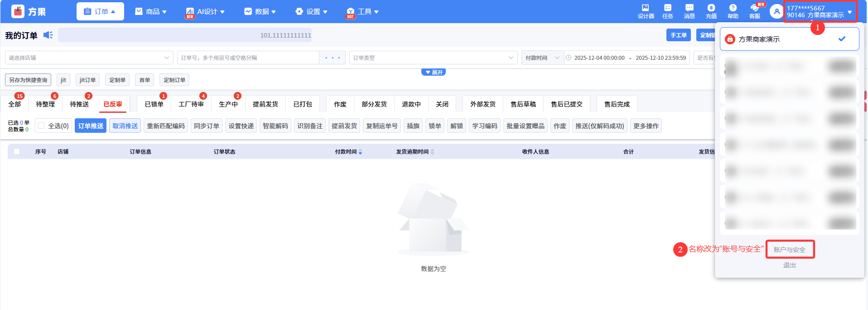Viewport: 868px width, 310px height.
Task: Check the table header row checkbox
Action: click(17, 151)
